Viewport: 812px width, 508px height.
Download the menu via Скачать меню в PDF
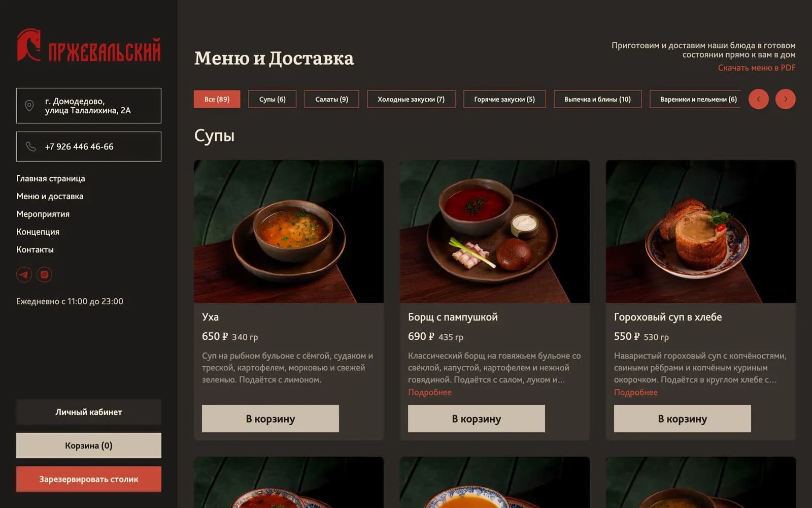[x=757, y=68]
